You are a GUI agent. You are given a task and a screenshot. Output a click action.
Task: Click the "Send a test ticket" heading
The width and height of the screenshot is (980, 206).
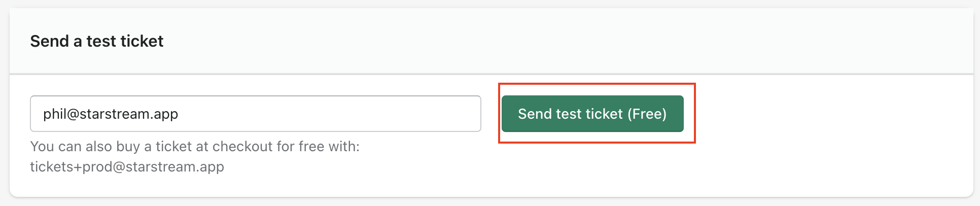(96, 41)
